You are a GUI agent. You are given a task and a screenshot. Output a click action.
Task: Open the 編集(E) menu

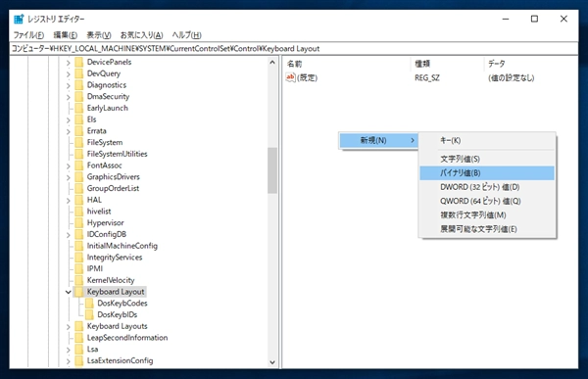66,35
